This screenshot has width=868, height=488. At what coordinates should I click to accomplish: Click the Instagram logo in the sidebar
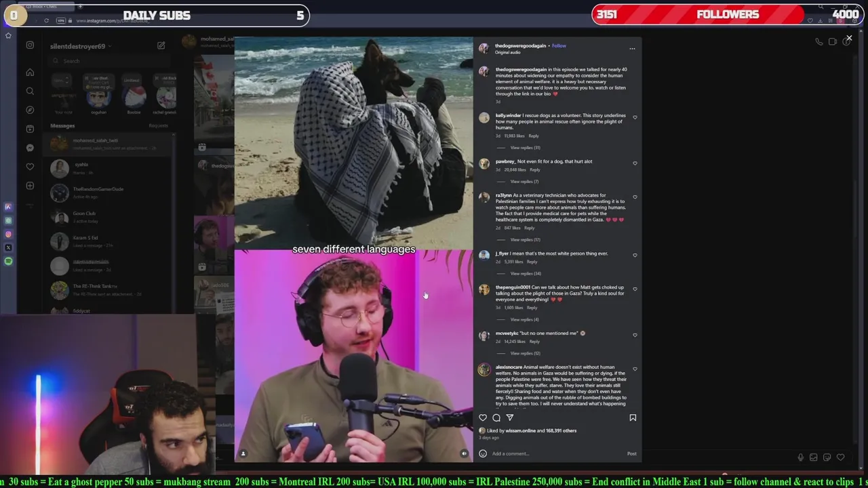[30, 45]
